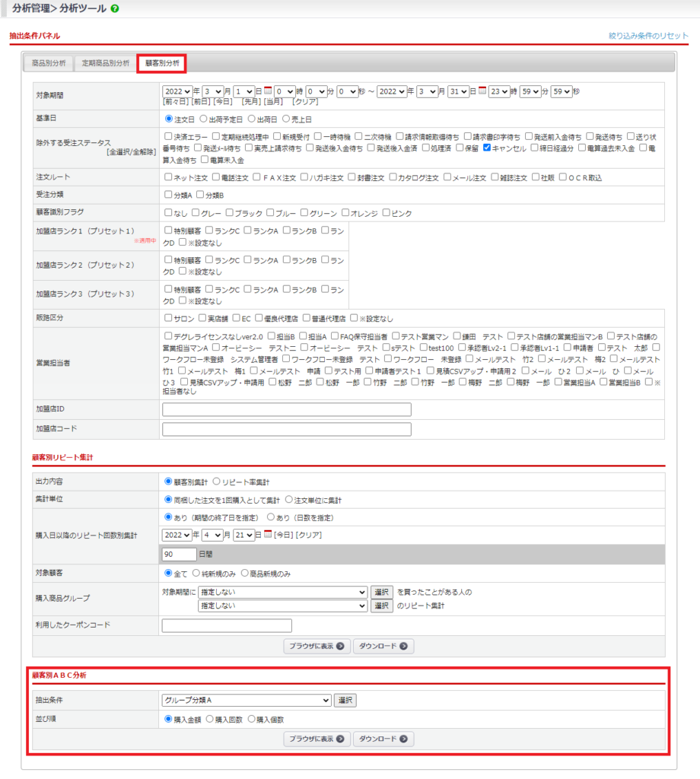Screen dimensions: 700x779
Task: Check the ネット注文 order route checkbox
Action: click(x=168, y=177)
